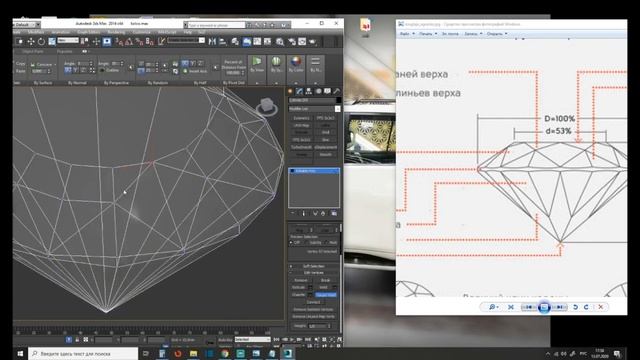Open zoom magnifier in Photo Viewer
640x360 pixels.
(493, 307)
